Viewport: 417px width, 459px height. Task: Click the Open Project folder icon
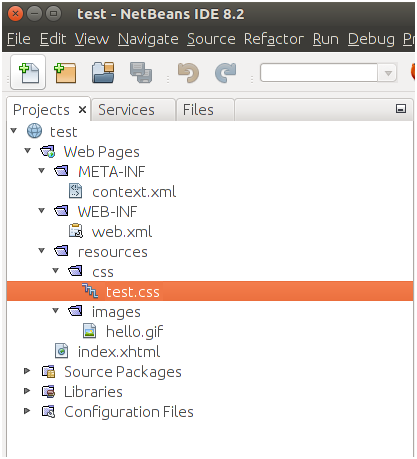coord(103,73)
